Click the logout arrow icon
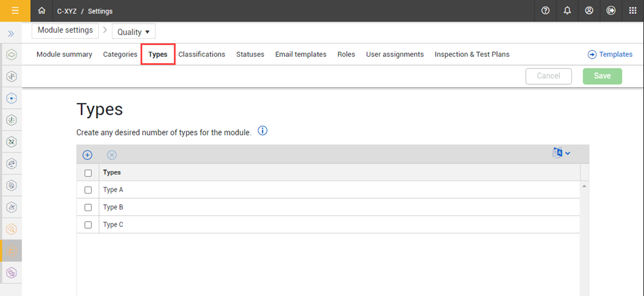The width and height of the screenshot is (644, 296). click(611, 11)
